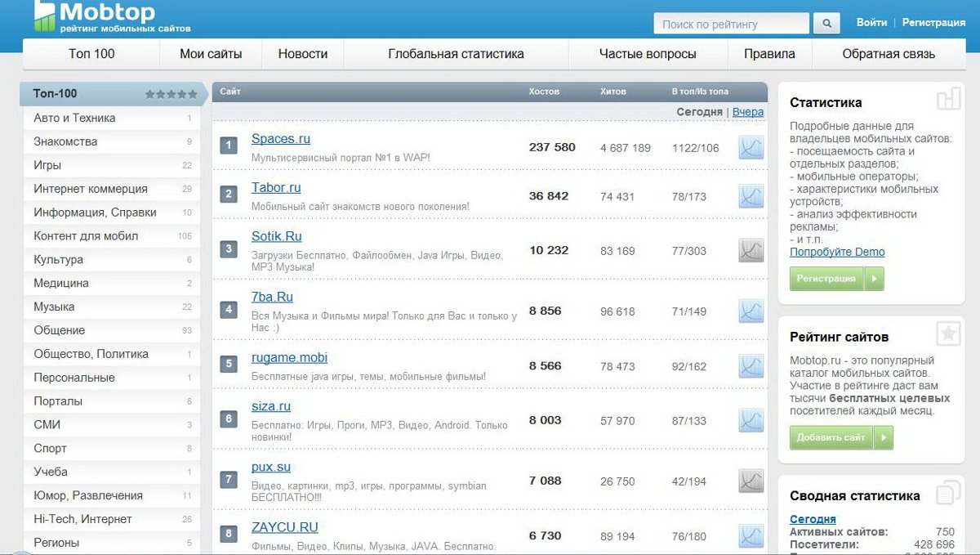The height and width of the screenshot is (555, 980).
Task: Open the gray chart icon for Sotik.Ru
Action: (751, 250)
